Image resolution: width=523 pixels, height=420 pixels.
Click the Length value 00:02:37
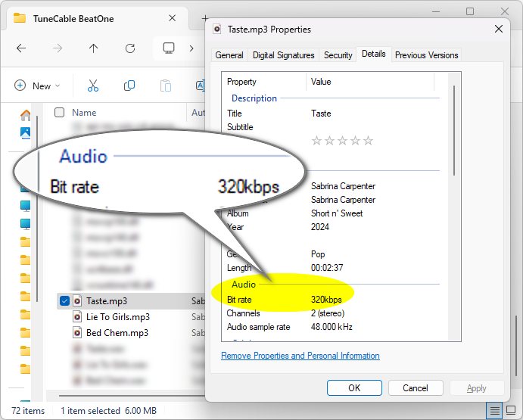(x=327, y=268)
